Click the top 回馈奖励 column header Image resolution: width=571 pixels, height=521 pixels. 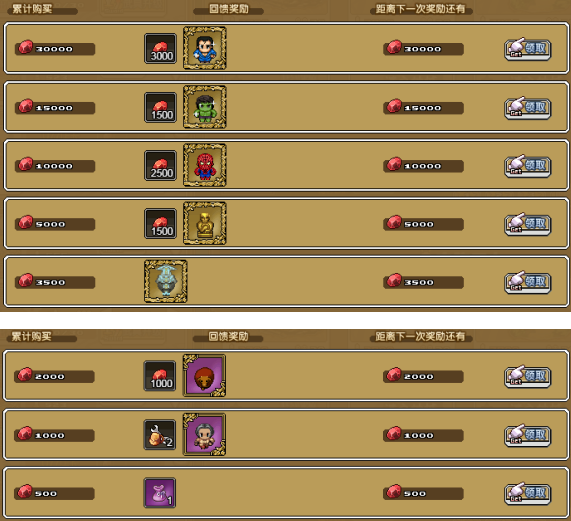[x=229, y=9]
